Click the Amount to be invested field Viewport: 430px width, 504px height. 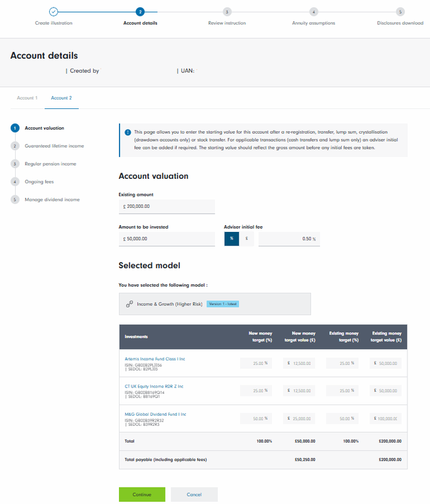coord(167,239)
